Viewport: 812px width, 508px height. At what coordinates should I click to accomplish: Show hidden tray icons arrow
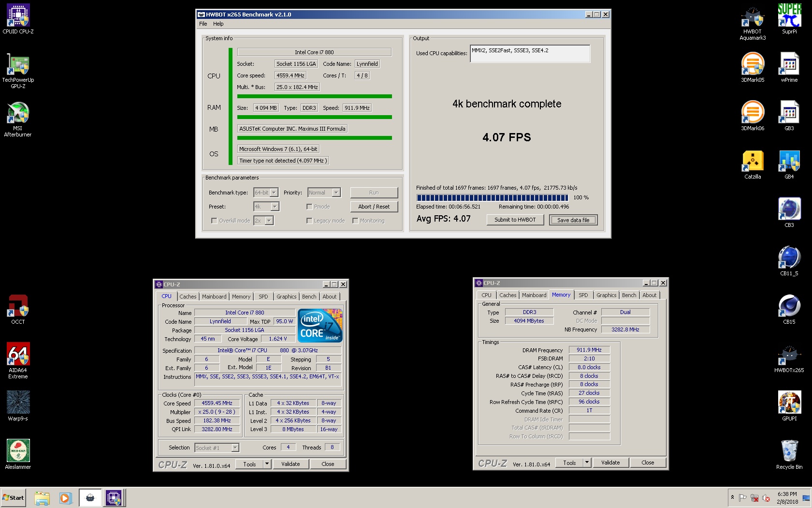(x=733, y=497)
